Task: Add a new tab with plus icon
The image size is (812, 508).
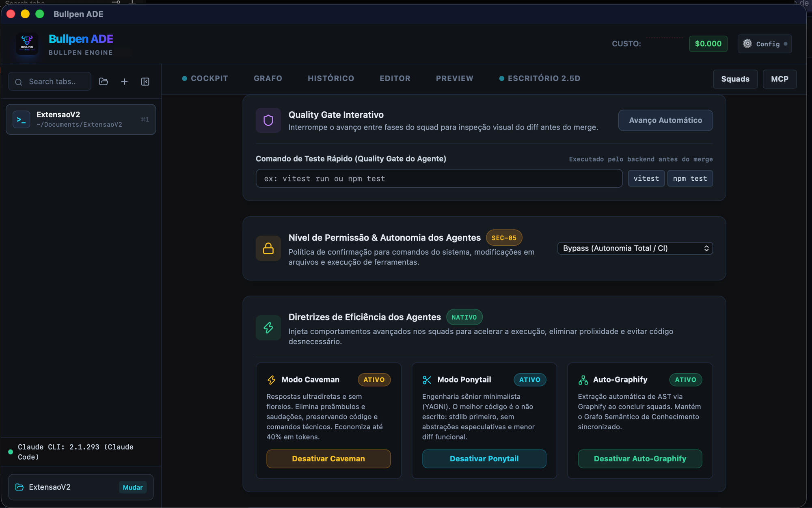Action: 124,82
